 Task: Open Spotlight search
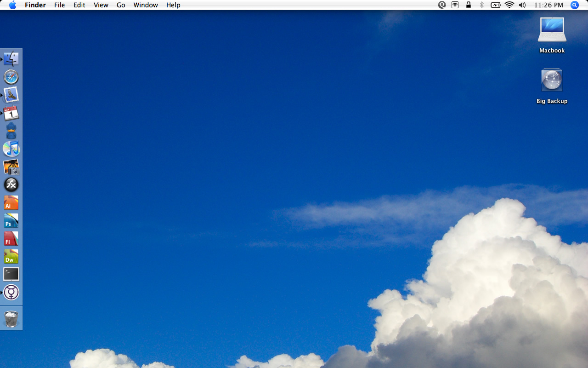[x=575, y=5]
